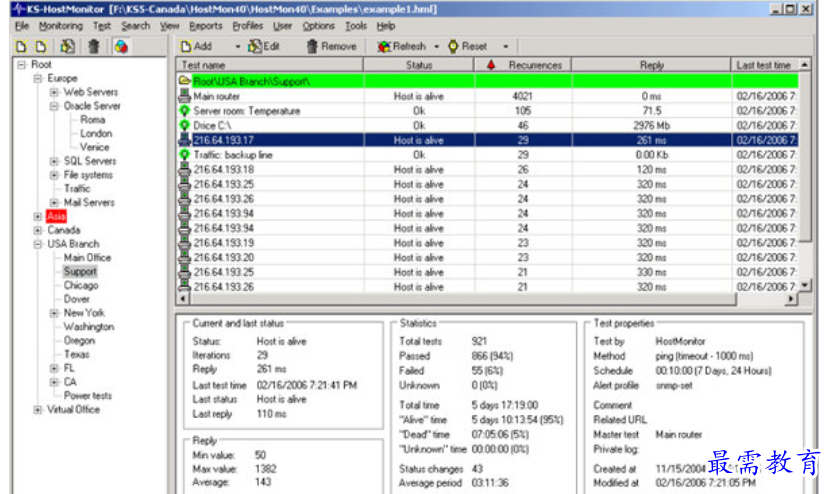Click the icon of test 216.64.193.18
829x494 pixels.
click(x=184, y=169)
